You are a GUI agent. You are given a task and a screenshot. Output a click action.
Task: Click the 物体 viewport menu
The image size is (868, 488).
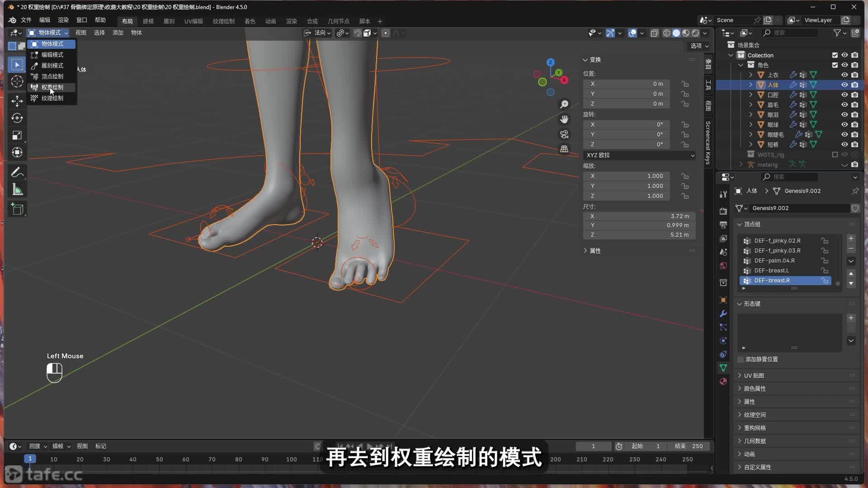[x=136, y=33]
